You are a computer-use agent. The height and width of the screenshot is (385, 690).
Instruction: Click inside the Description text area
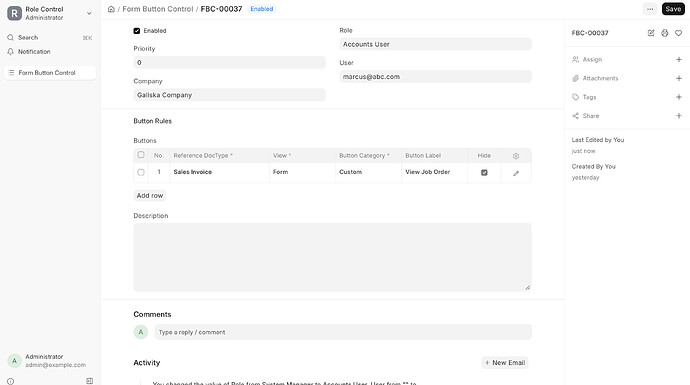click(x=332, y=257)
